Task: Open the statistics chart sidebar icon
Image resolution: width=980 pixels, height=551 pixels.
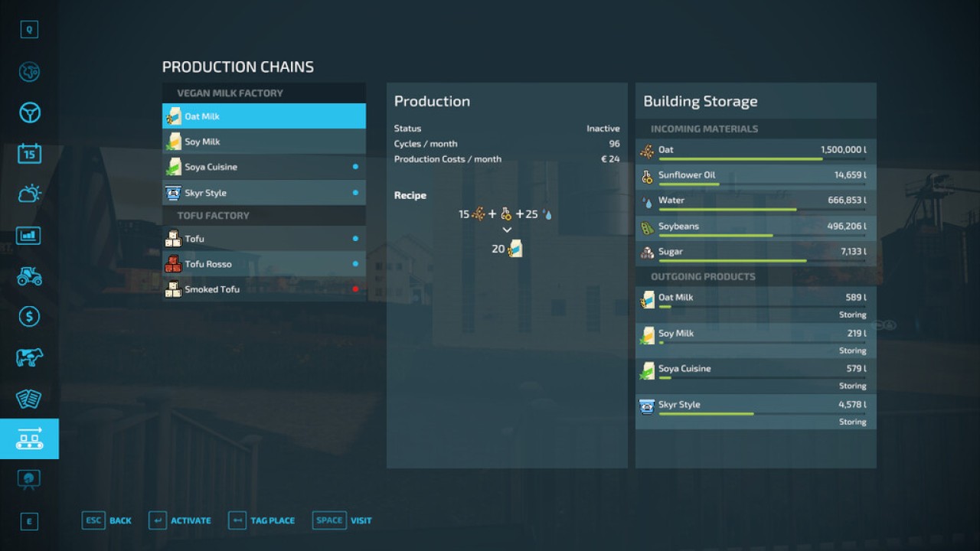Action: 29,235
